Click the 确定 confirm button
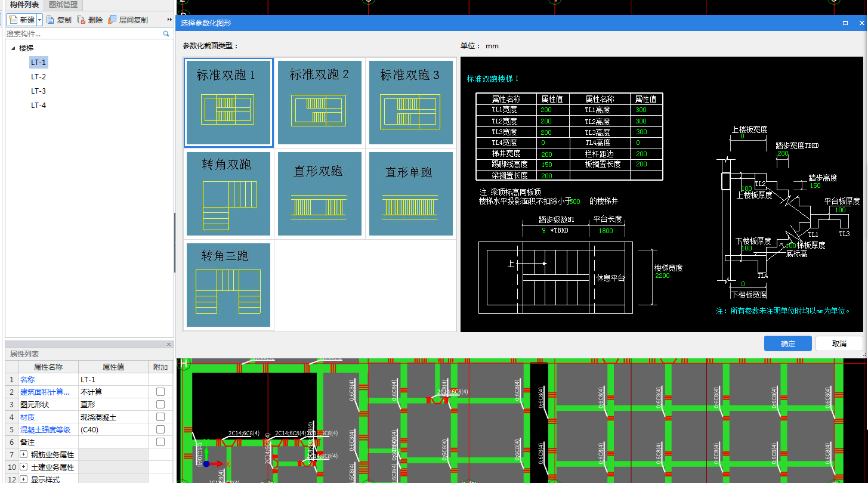 click(788, 343)
